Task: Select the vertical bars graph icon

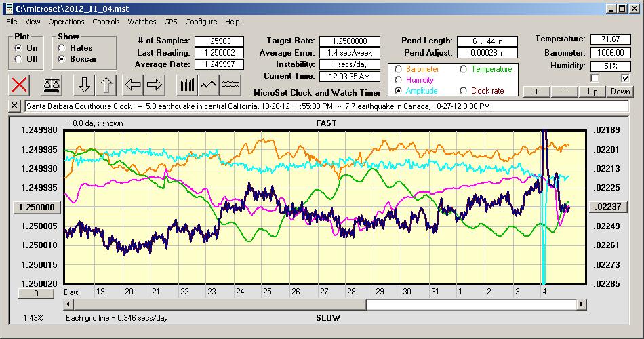Action: 186,85
